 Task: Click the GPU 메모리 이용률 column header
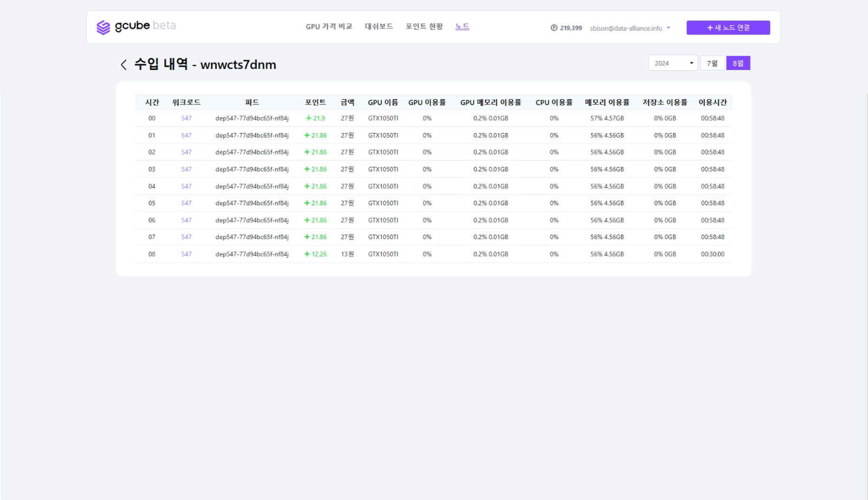pyautogui.click(x=490, y=102)
